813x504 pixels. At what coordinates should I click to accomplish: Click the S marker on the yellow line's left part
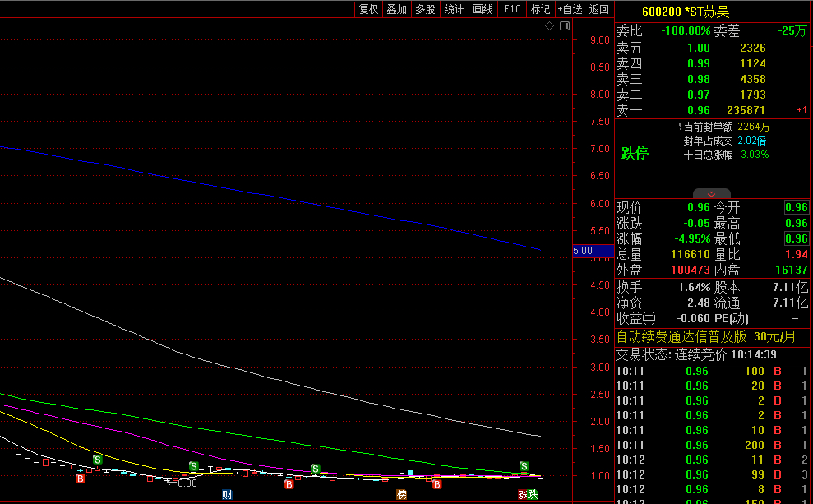98,460
